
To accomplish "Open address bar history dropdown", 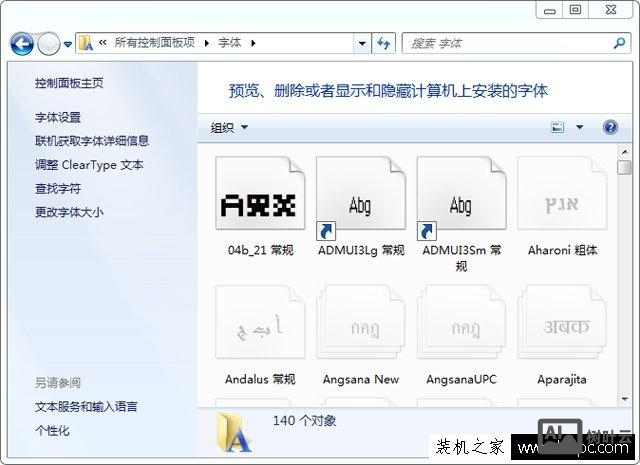I will click(362, 43).
